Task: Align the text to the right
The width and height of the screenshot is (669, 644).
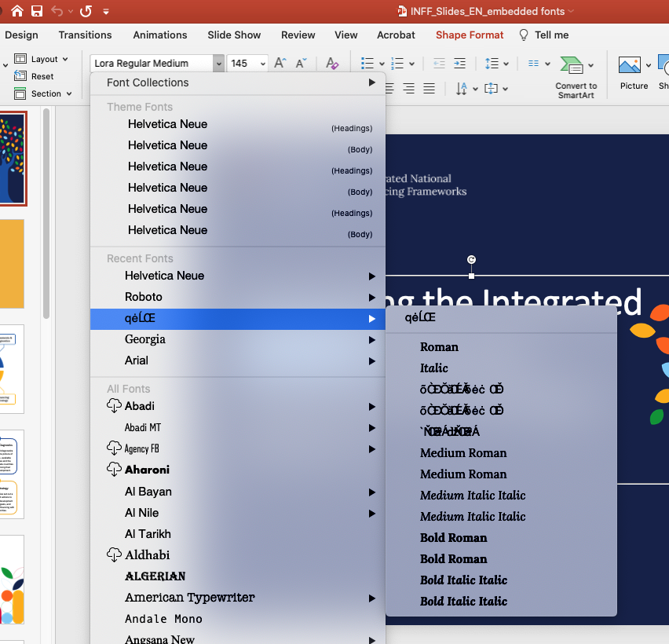Action: pyautogui.click(x=409, y=88)
